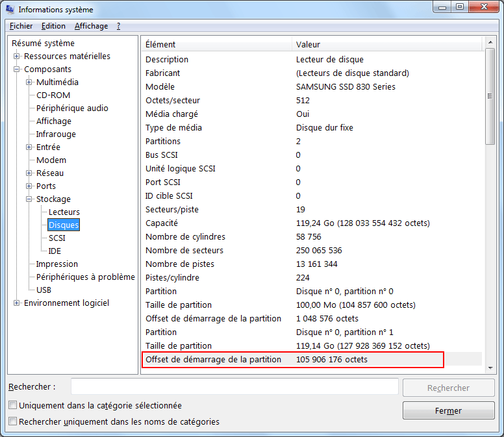Open the Fichier menu
Screen dimensions: 504x437
21,26
